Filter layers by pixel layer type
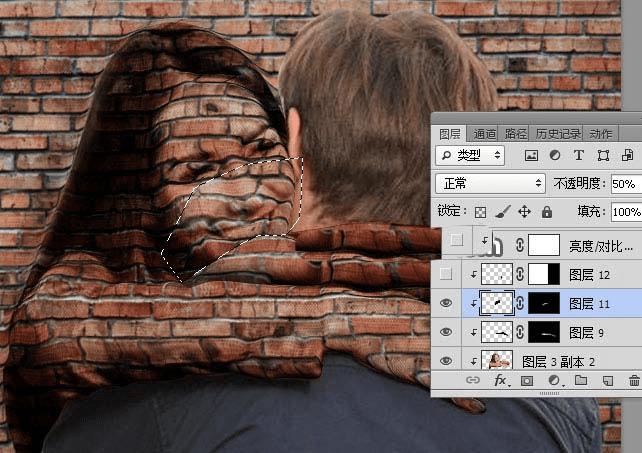 (531, 156)
